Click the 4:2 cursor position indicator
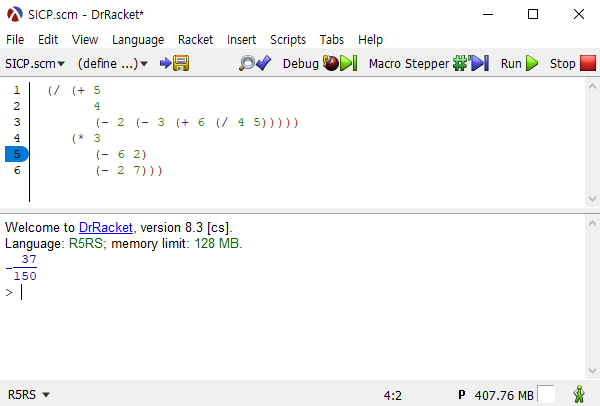The height and width of the screenshot is (406, 600). [x=393, y=395]
